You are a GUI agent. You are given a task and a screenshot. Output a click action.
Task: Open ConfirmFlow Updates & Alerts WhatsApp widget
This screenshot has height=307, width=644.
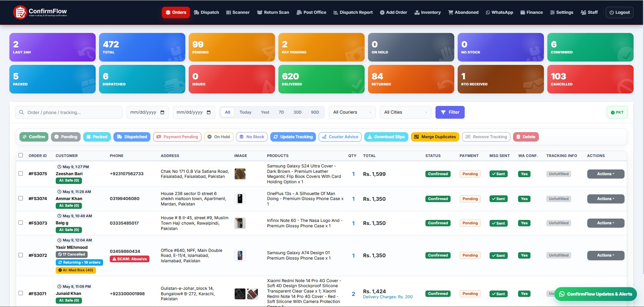(x=595, y=294)
